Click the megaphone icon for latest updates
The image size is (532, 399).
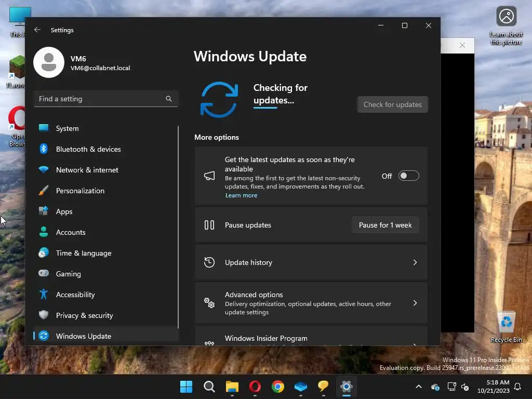(209, 176)
